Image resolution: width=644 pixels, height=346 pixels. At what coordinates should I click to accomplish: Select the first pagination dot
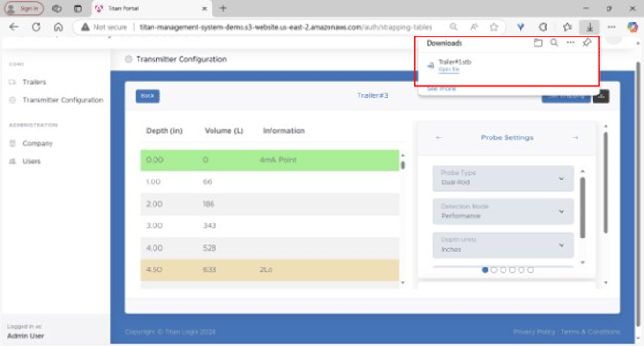485,270
